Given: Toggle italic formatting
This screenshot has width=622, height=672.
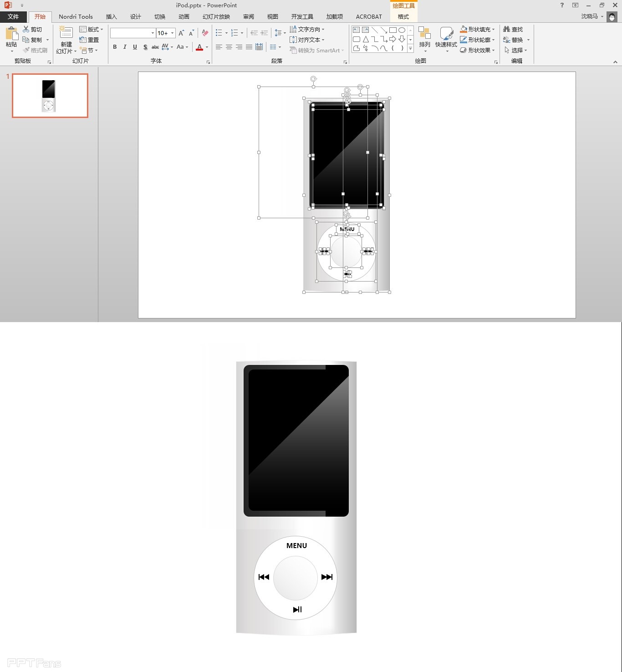Looking at the screenshot, I should click(125, 47).
